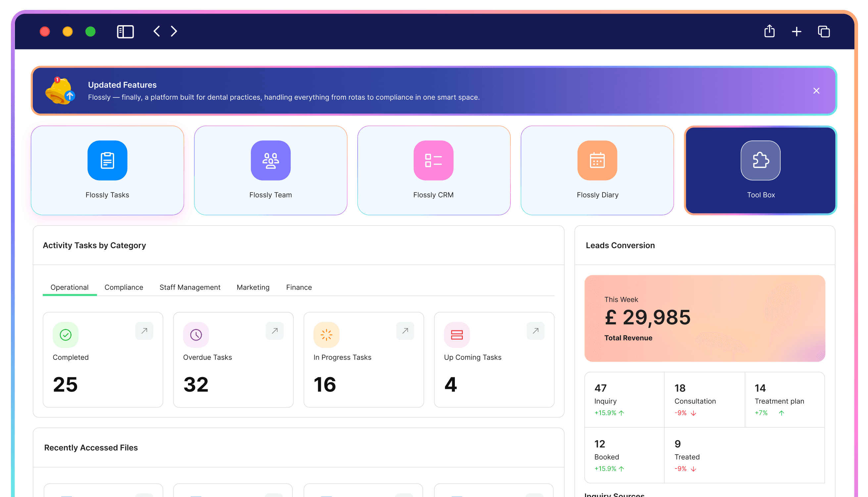The width and height of the screenshot is (868, 497).
Task: Click the new tab plus icon
Action: [796, 31]
